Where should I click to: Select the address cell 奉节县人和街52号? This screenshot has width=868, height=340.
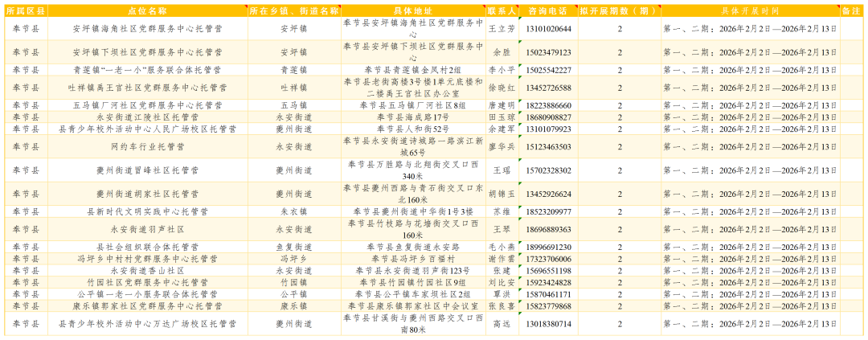413,129
